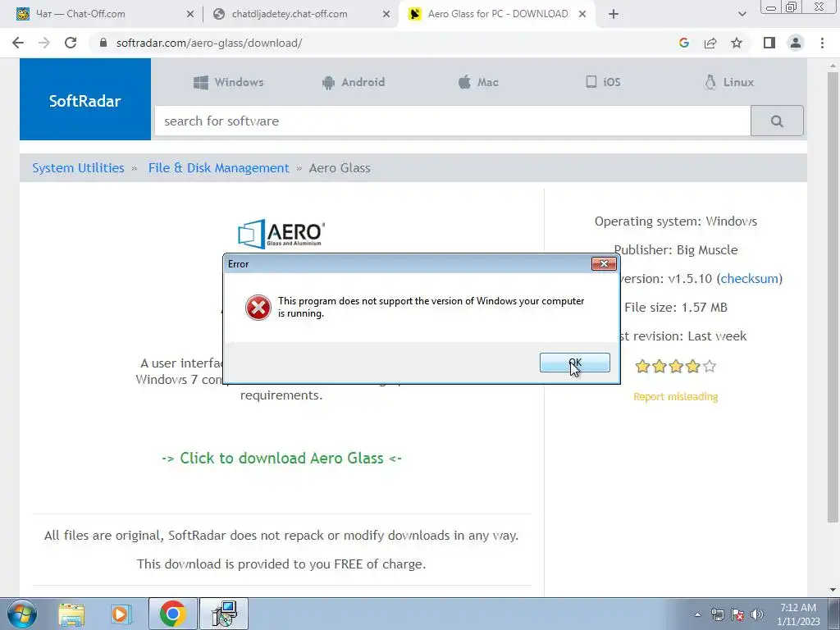Rate with the fifth empty star
Screen dimensions: 840x630
pyautogui.click(x=710, y=367)
